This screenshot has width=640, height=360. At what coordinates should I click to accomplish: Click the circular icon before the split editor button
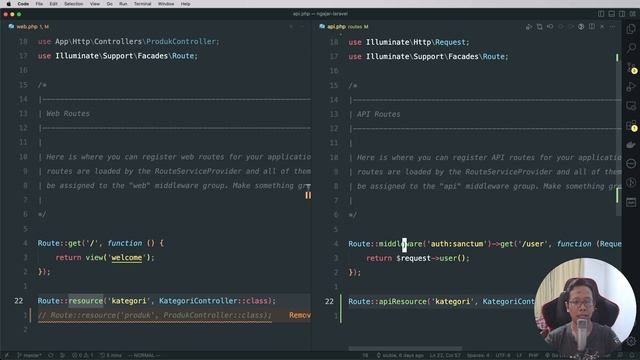tap(581, 27)
